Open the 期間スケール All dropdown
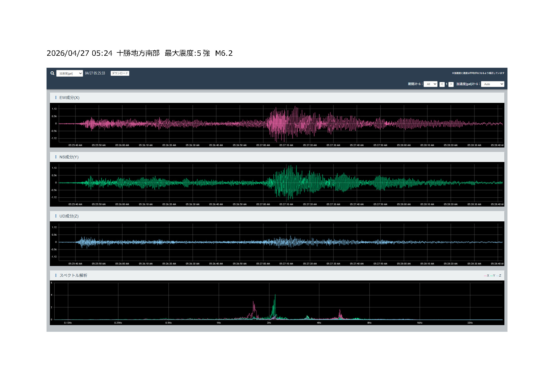The width and height of the screenshot is (554, 392). (430, 84)
